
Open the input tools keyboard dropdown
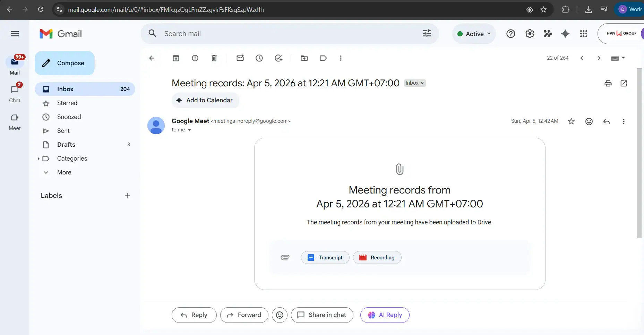(618, 58)
